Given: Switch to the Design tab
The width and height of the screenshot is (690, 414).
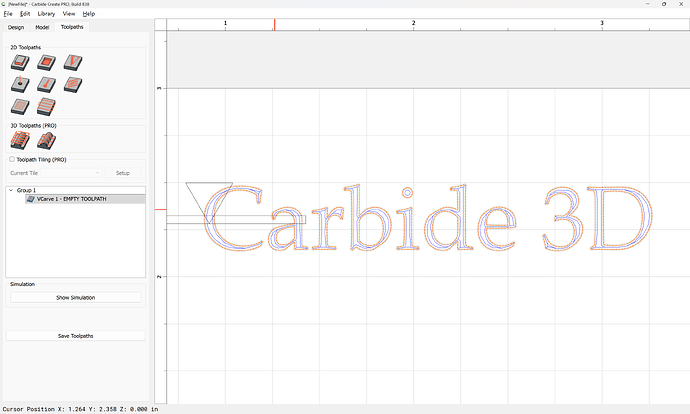Looking at the screenshot, I should (x=16, y=27).
